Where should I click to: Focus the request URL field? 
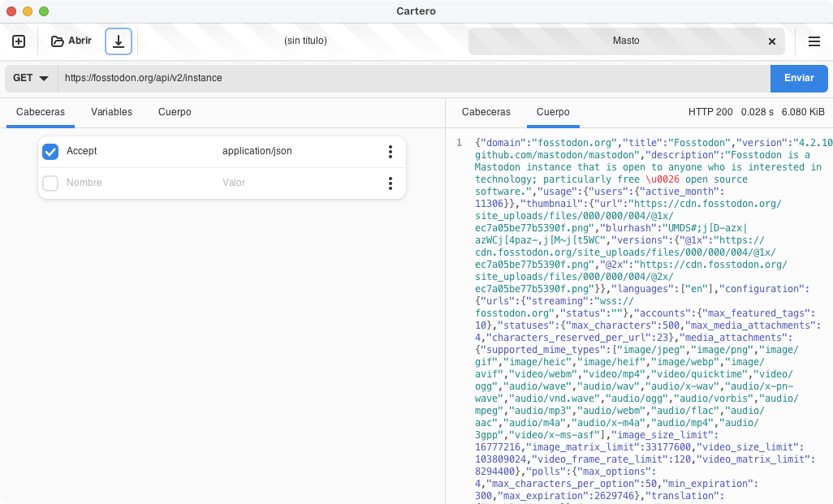coord(413,78)
